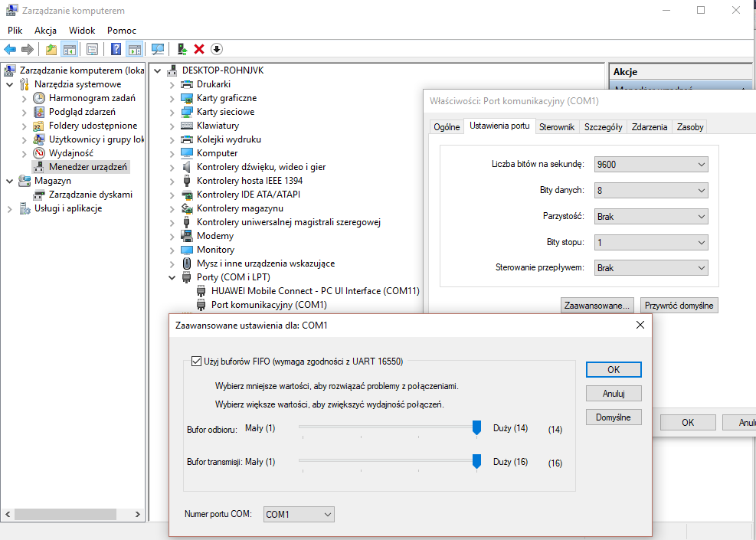The height and width of the screenshot is (540, 756).
Task: Open the Plik menu
Action: 15,31
